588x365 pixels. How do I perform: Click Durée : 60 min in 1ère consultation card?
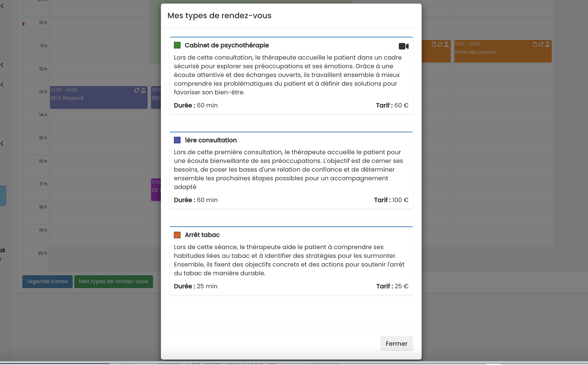196,200
